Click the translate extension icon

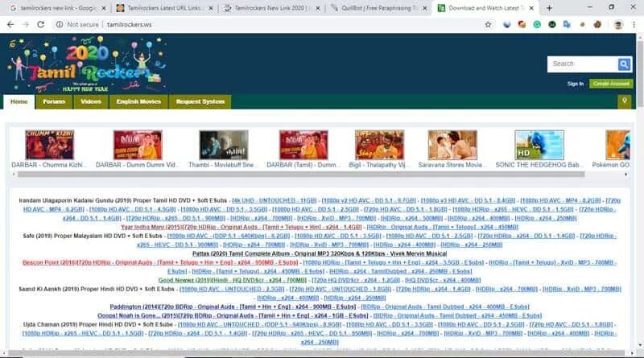[x=567, y=25]
